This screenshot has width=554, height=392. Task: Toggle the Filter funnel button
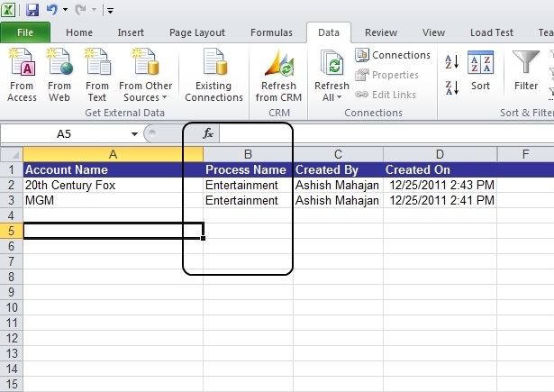[x=526, y=70]
